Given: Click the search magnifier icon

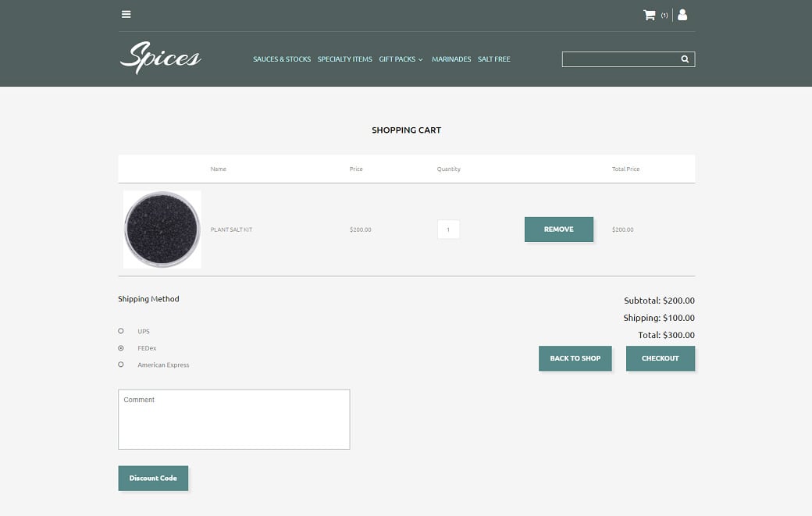Looking at the screenshot, I should [685, 59].
